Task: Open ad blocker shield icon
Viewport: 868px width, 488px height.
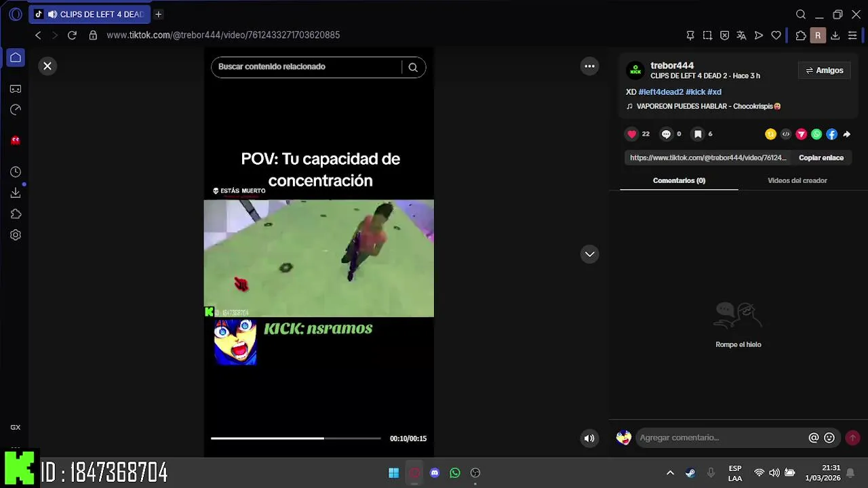Action: point(724,35)
